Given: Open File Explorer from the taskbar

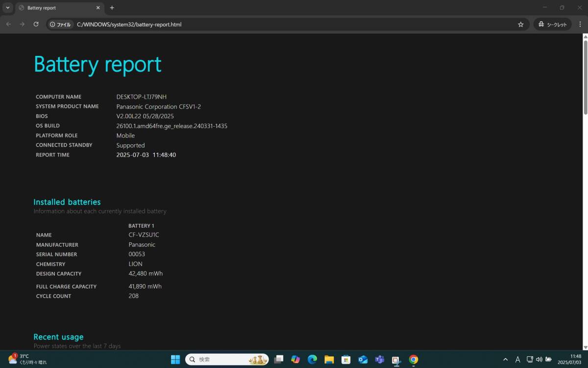Looking at the screenshot, I should click(329, 359).
